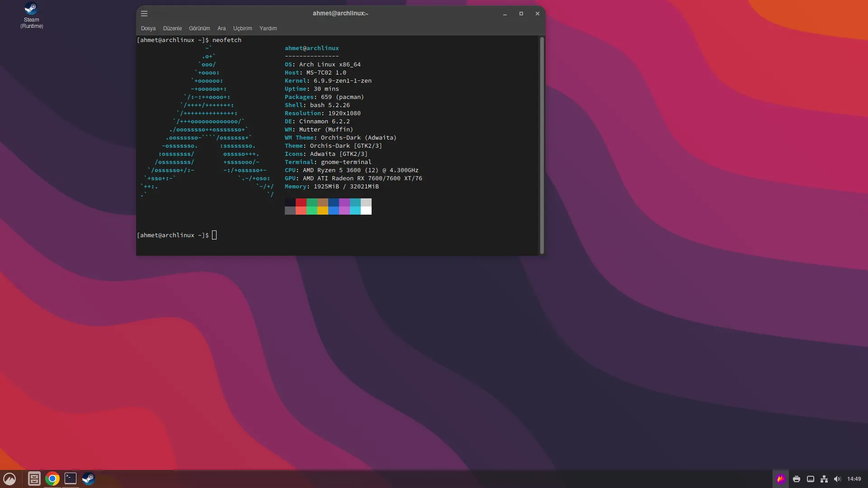The height and width of the screenshot is (488, 868).
Task: Open the calendar from the 14:49 clock
Action: pyautogui.click(x=854, y=479)
